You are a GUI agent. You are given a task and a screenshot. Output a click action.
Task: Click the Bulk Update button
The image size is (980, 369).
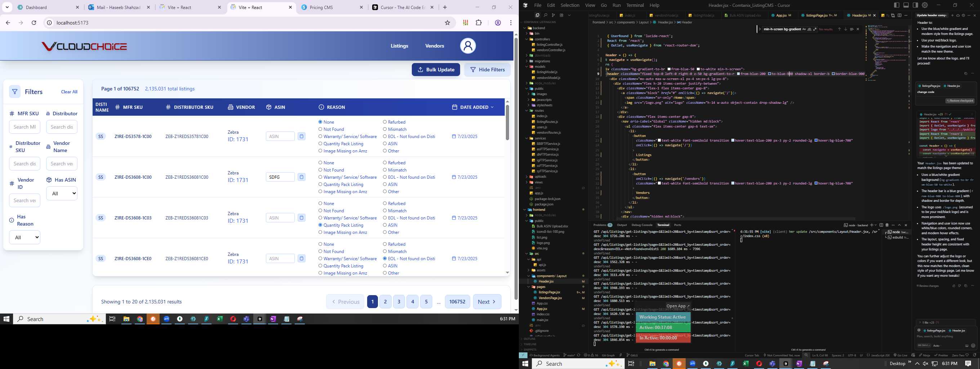click(x=436, y=70)
